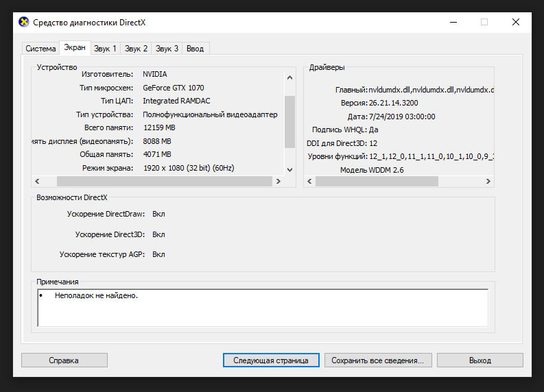The image size is (544, 392).
Task: Click the Уровни функций feature levels value
Action: point(431,156)
